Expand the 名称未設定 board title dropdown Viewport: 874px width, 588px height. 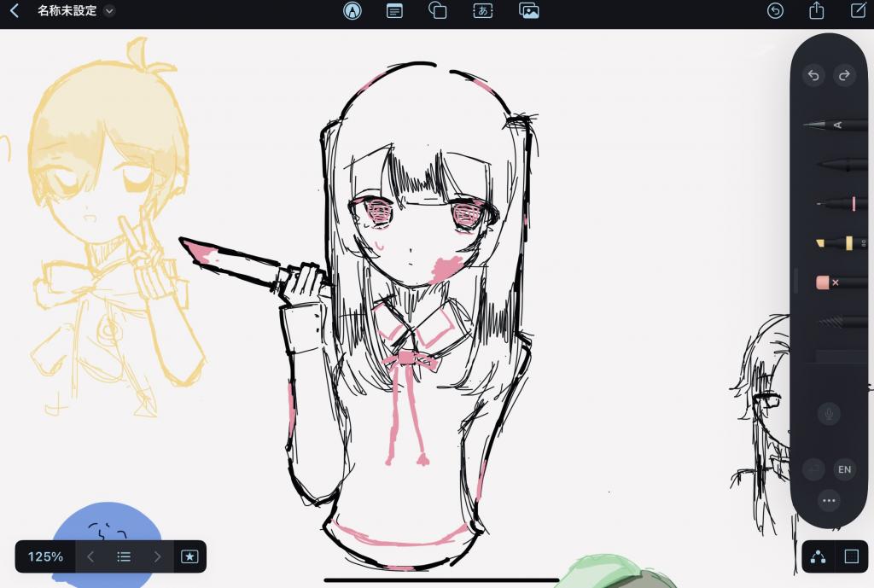point(109,11)
